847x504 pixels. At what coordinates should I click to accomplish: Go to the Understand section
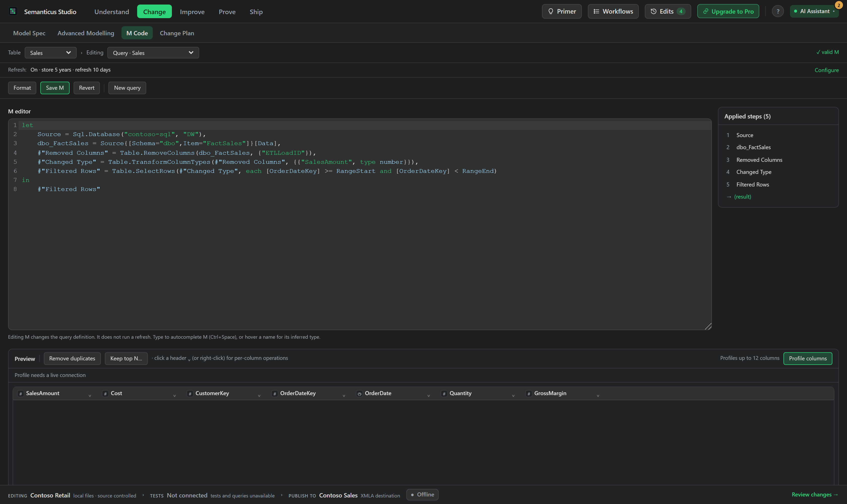(111, 12)
